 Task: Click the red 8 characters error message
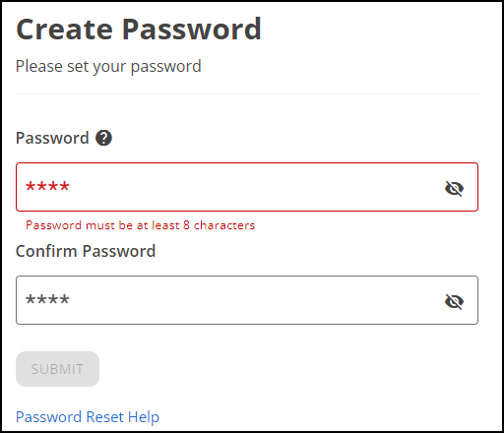point(141,225)
